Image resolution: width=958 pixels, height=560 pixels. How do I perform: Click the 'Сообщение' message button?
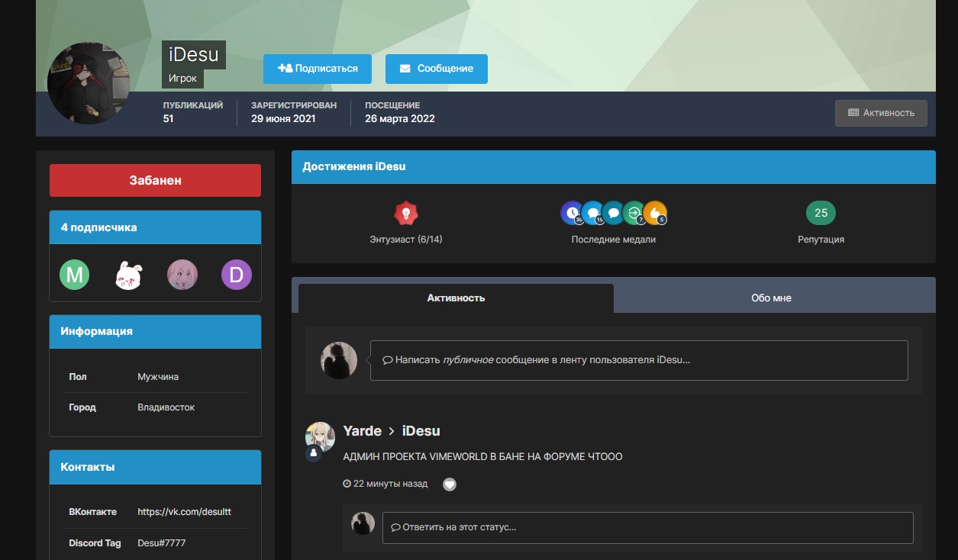click(x=436, y=69)
